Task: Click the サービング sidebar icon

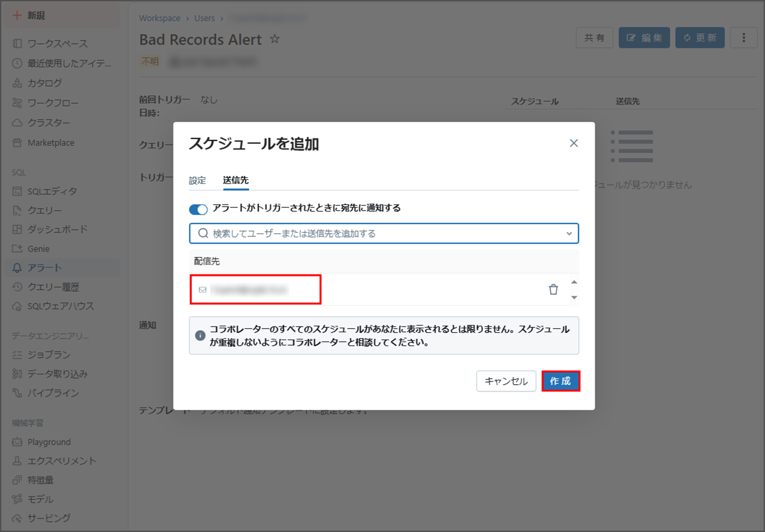Action: tap(17, 518)
